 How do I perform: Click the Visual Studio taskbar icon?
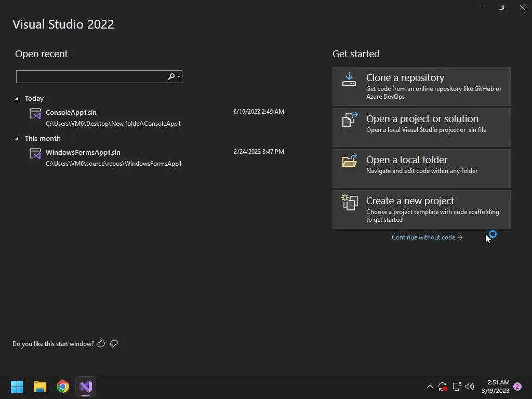click(86, 387)
